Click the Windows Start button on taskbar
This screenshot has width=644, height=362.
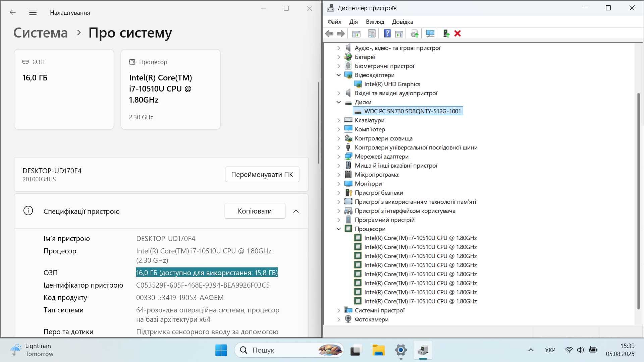pyautogui.click(x=221, y=350)
